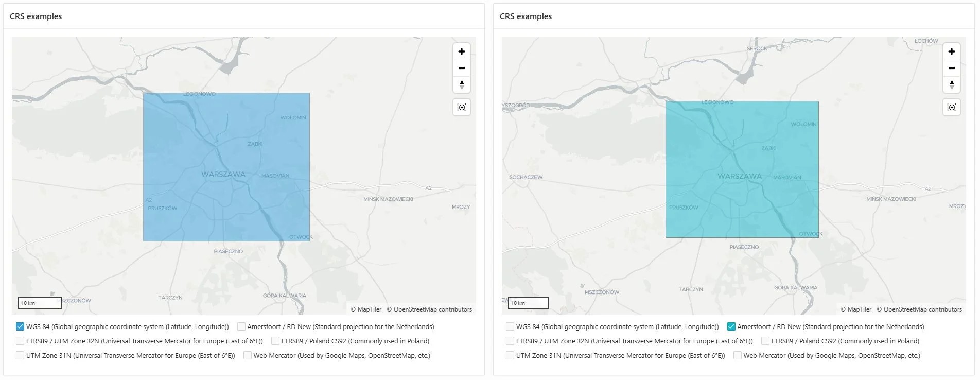This screenshot has width=980, height=380.
Task: Click right map zoom-to-extent magnifier icon
Action: click(952, 108)
